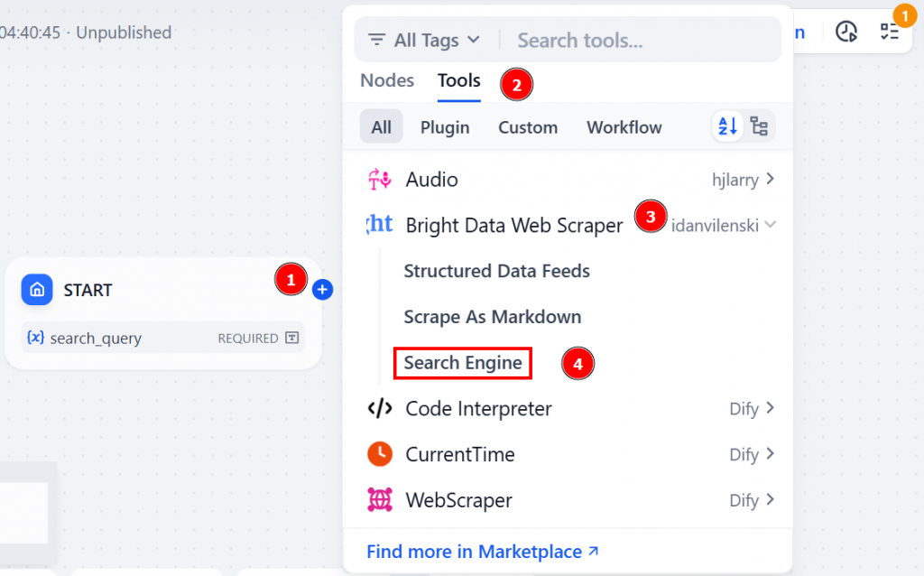Switch to alphabetical sorting view
The height and width of the screenshot is (576, 924).
tap(727, 126)
